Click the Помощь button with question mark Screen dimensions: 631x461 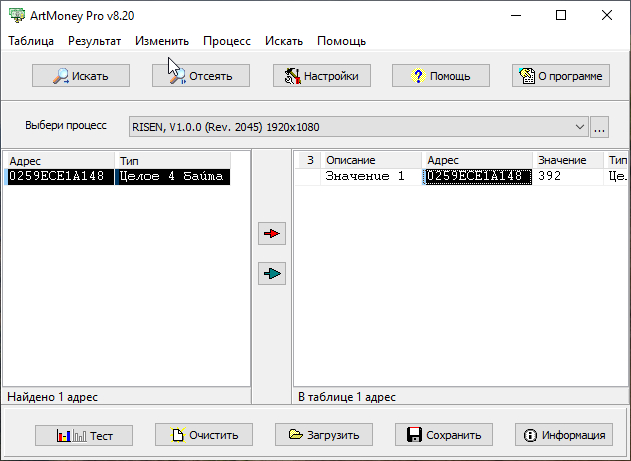pyautogui.click(x=441, y=76)
